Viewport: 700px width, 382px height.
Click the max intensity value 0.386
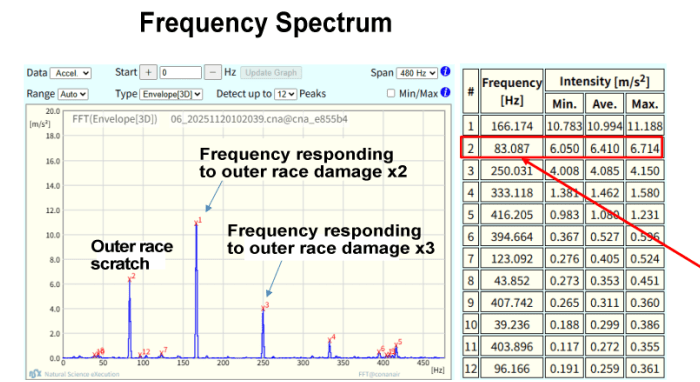[645, 324]
